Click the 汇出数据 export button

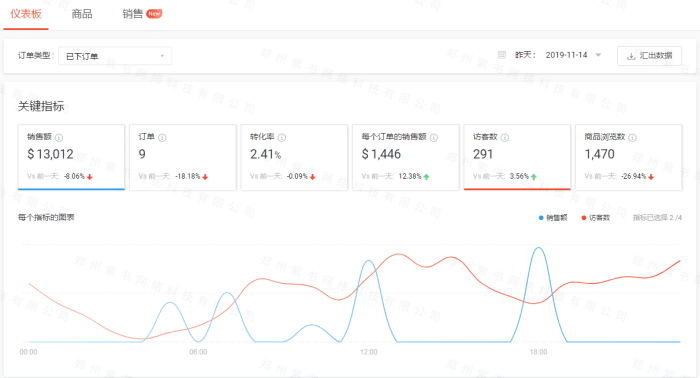(x=649, y=56)
